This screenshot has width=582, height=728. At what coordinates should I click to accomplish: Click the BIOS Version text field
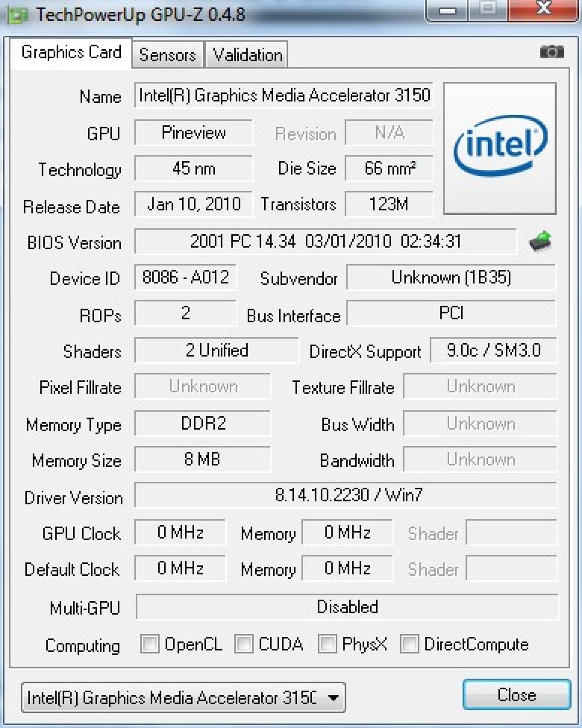pos(325,242)
